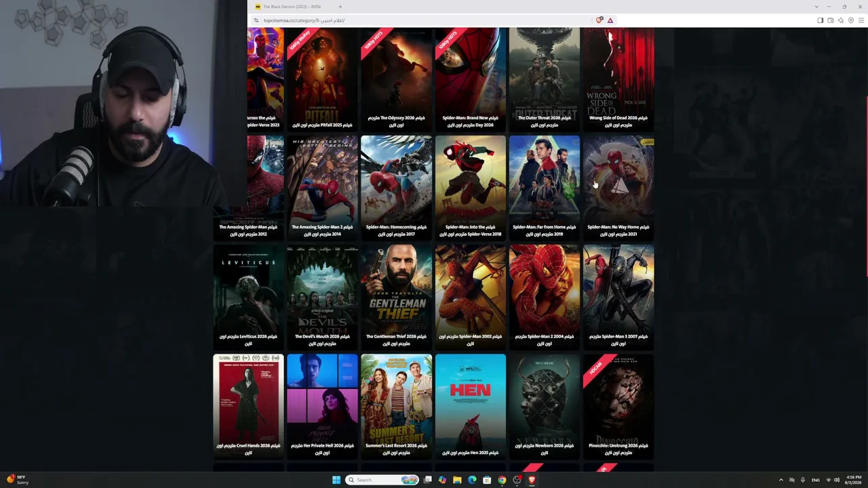Viewport: 868px width, 488px height.
Task: Open the Spider-Man 2 2004 poster
Action: (545, 297)
